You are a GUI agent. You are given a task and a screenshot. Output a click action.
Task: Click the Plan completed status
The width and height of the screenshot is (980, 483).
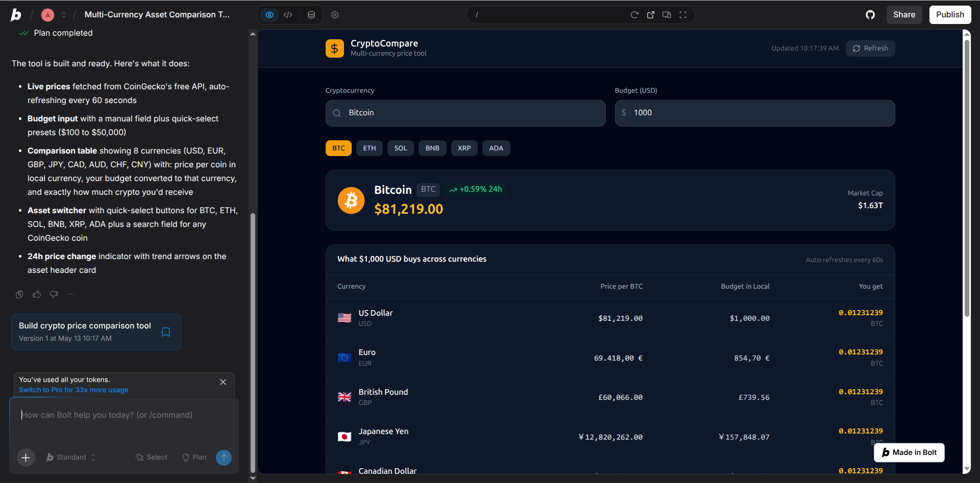tap(63, 33)
